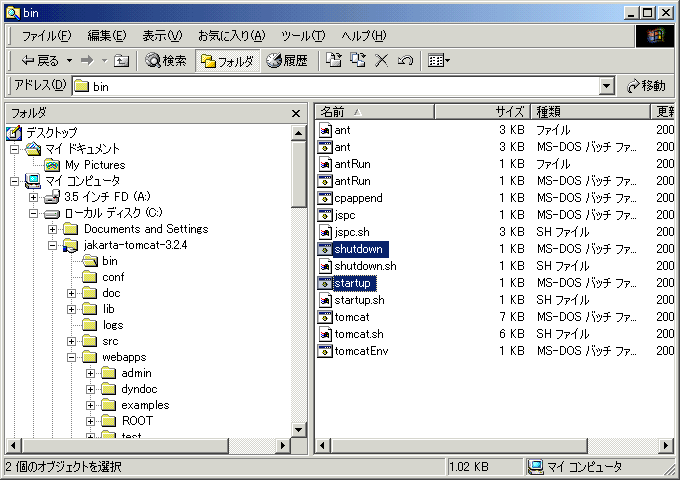Select the conf folder in tree
Image resolution: width=680 pixels, height=480 pixels.
point(113,277)
